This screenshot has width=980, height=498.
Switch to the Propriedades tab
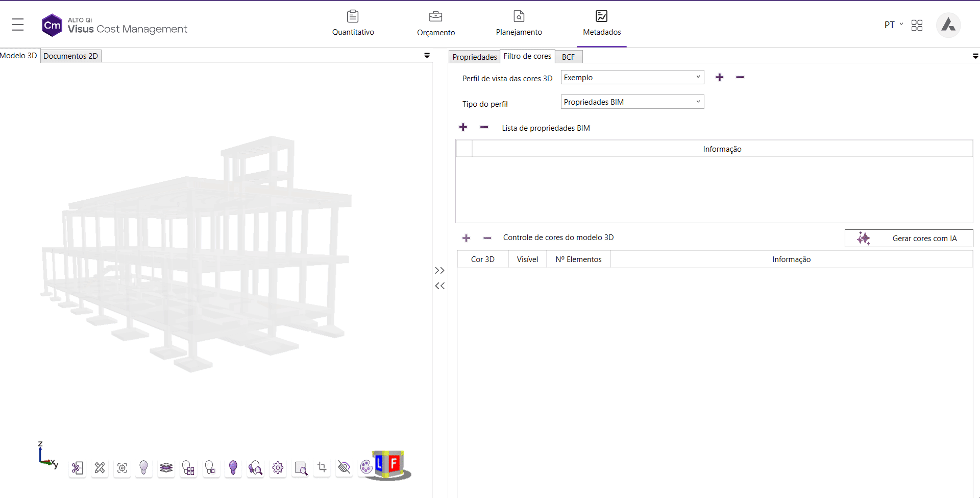point(474,57)
